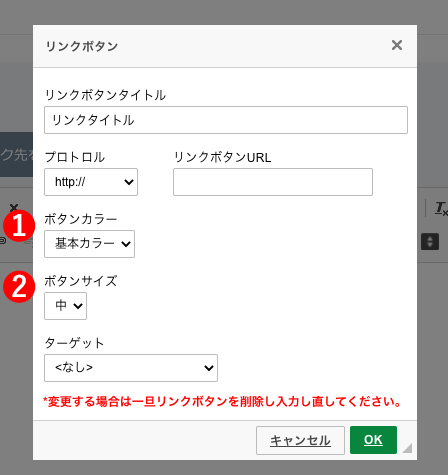
Task: Click the resize grip in dialog corner
Action: 408,448
